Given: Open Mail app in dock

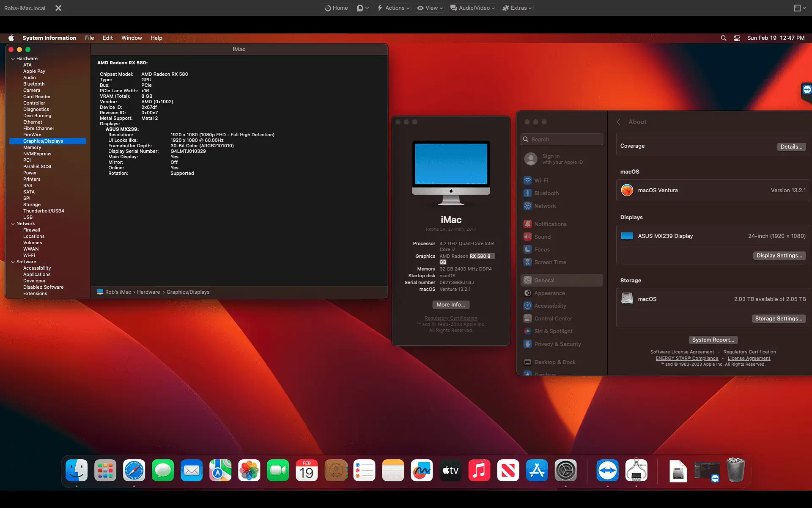Looking at the screenshot, I should coord(192,470).
